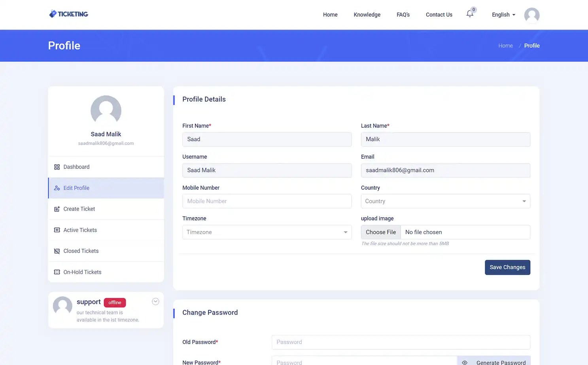
Task: Click the Edit Profile pencil icon
Action: pyautogui.click(x=56, y=188)
